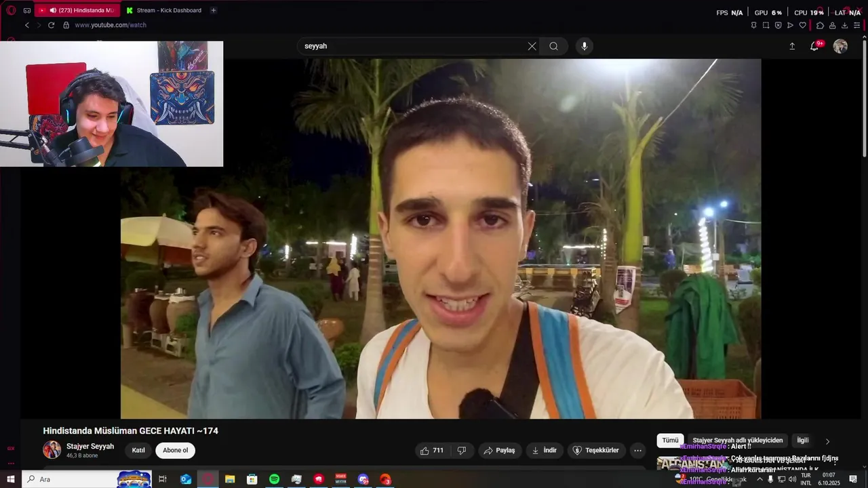
Task: Click the tray microphone icon
Action: 770,479
